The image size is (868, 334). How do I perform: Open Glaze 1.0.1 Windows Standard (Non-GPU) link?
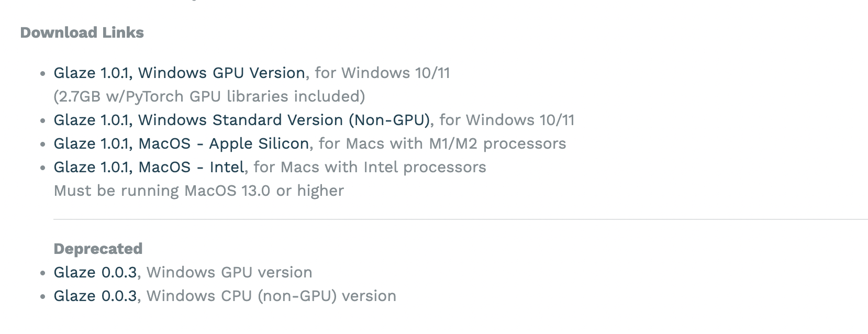(241, 120)
